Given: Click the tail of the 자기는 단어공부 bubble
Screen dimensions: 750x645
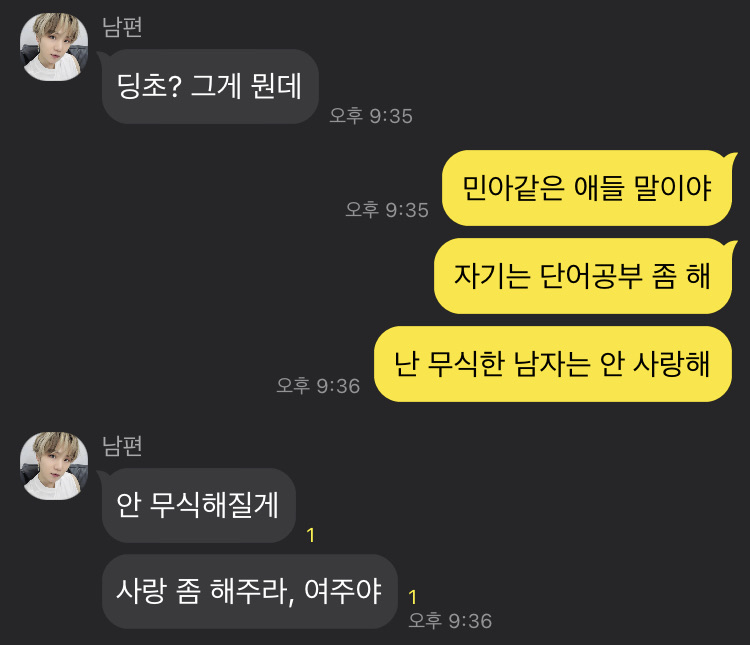Looking at the screenshot, I should 731,245.
